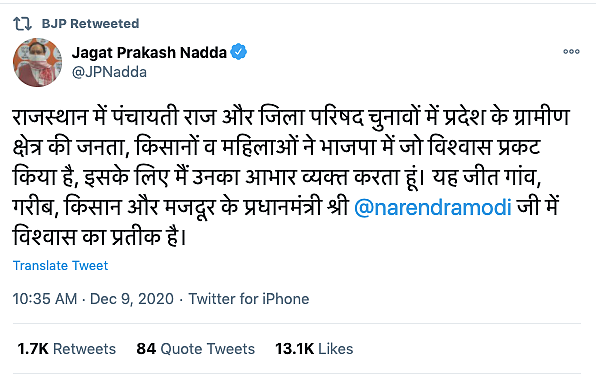
Task: Open the @JPNadda handle
Action: click(x=109, y=72)
